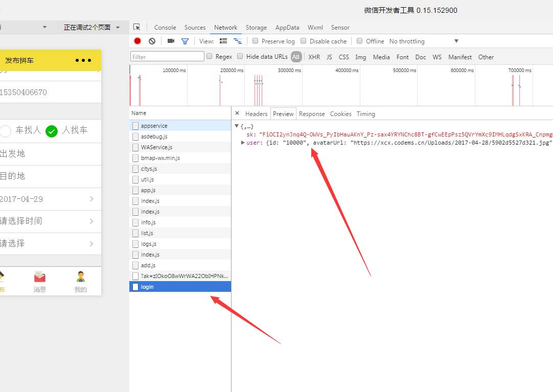Image resolution: width=553 pixels, height=392 pixels.
Task: Activate the inspect element picker
Action: pyautogui.click(x=136, y=27)
